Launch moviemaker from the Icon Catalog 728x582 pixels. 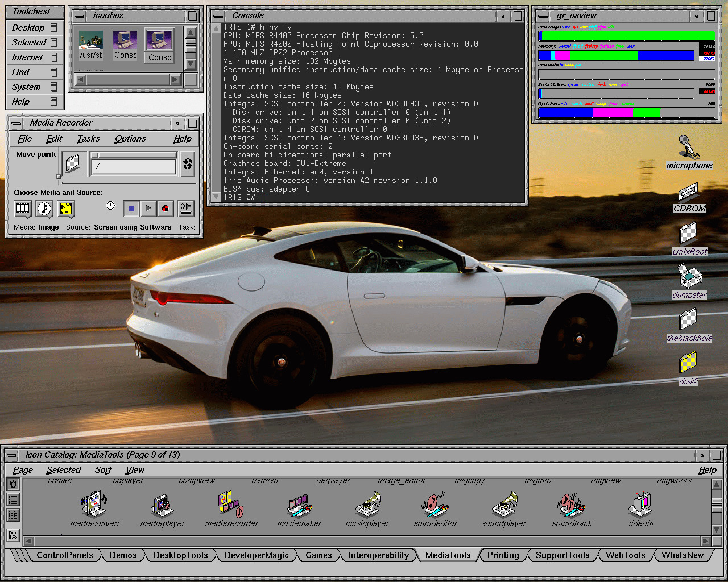click(299, 504)
